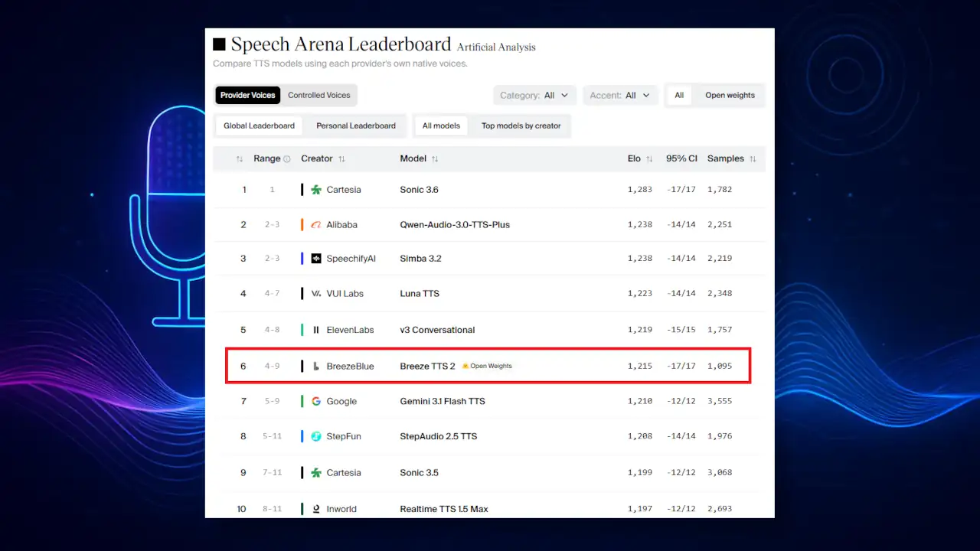
Task: Click the Google logo icon
Action: [x=316, y=402]
